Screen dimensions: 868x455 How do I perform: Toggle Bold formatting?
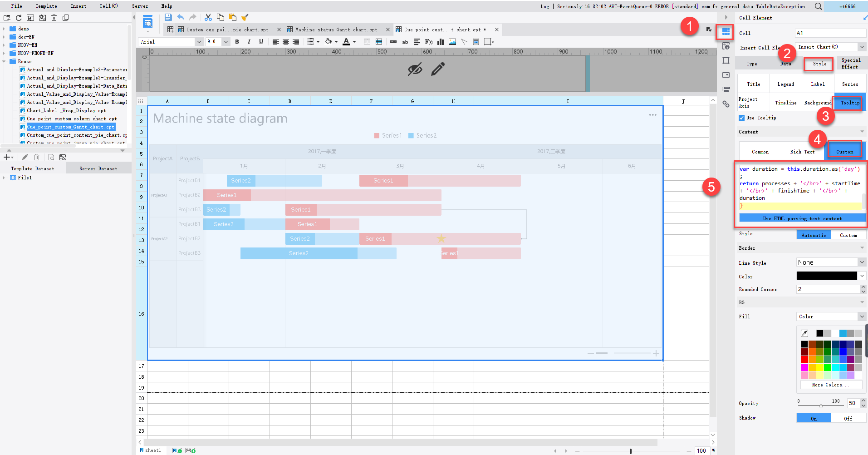pyautogui.click(x=237, y=42)
